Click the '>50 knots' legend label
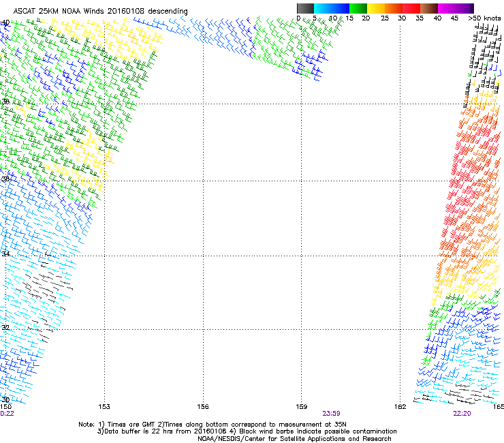 484,18
